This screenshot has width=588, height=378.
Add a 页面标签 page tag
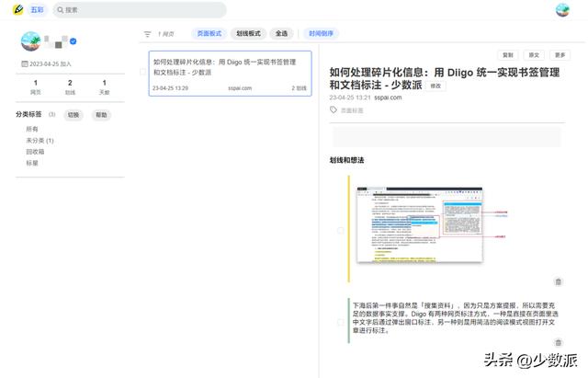point(352,110)
